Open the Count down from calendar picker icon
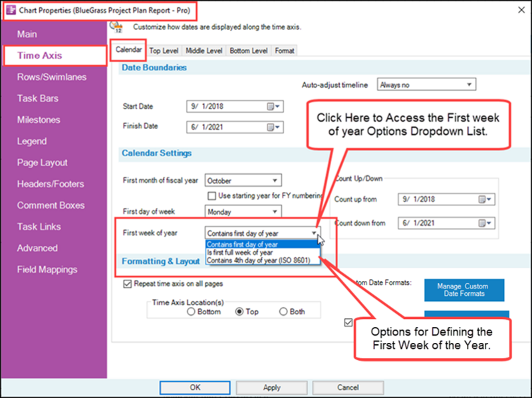Screen dimensions: 532x398 485,223
